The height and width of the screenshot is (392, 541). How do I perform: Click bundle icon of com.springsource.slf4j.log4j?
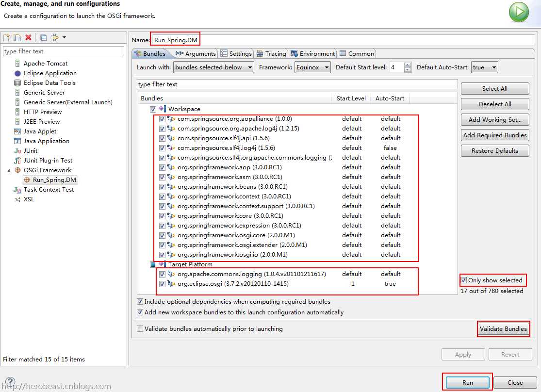tap(171, 147)
